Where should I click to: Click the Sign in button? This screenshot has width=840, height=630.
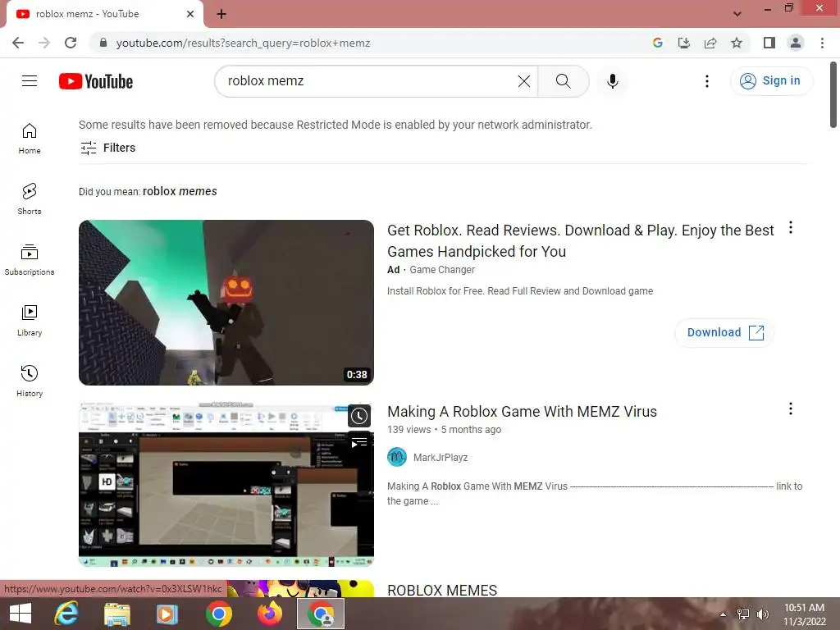pos(771,81)
